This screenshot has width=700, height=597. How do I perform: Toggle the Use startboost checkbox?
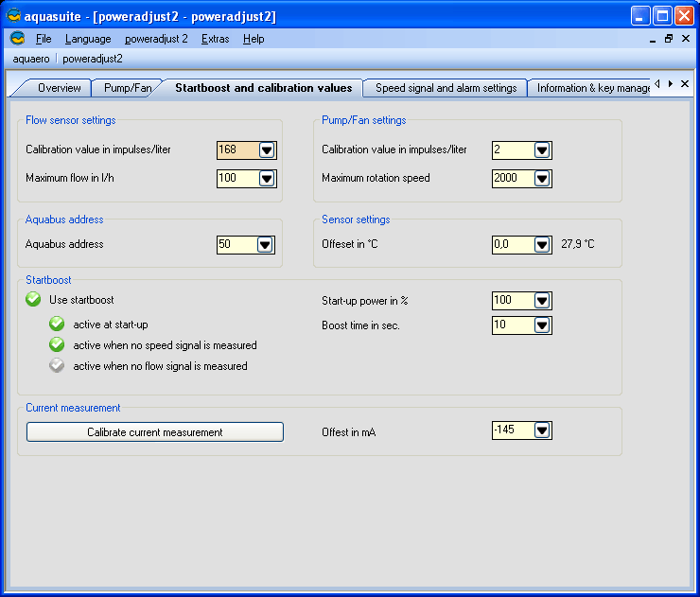click(34, 300)
